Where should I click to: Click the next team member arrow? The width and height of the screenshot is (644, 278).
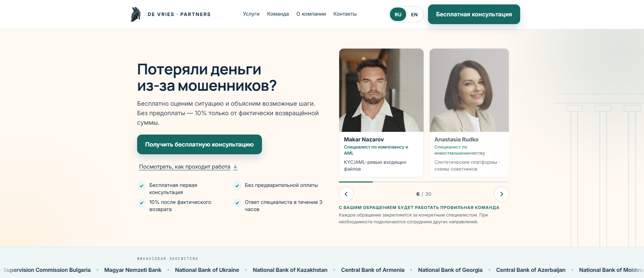[501, 194]
